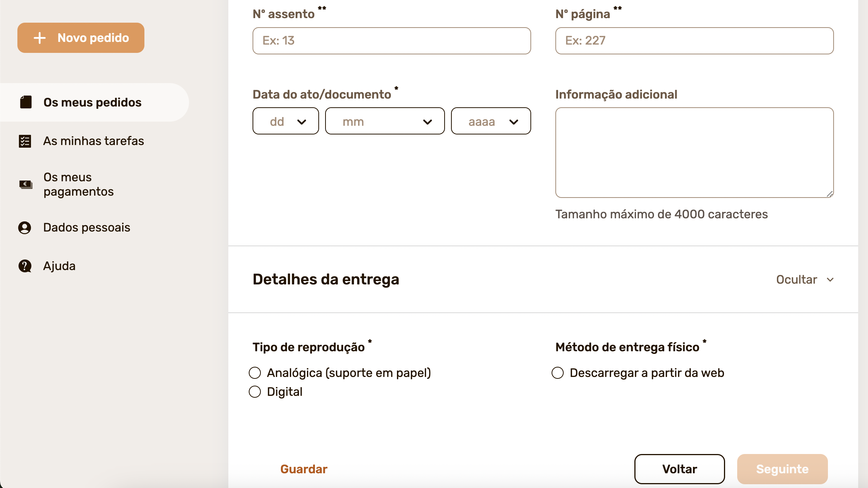Select the Digital reproduction type
This screenshot has width=868, height=488.
(x=255, y=392)
